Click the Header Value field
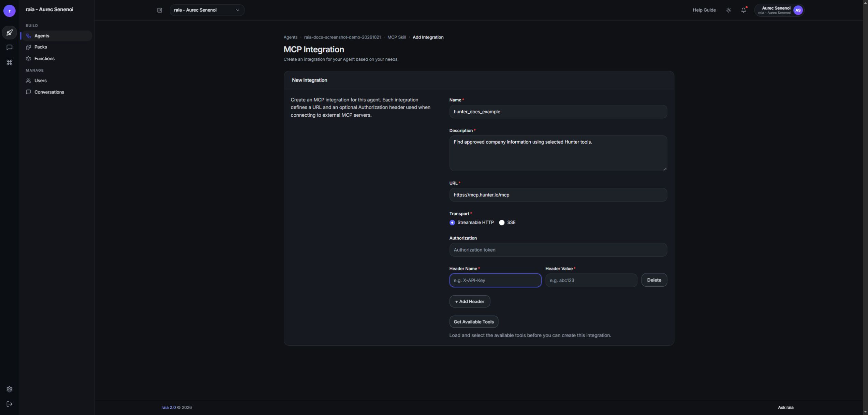This screenshot has width=868, height=415. click(591, 280)
